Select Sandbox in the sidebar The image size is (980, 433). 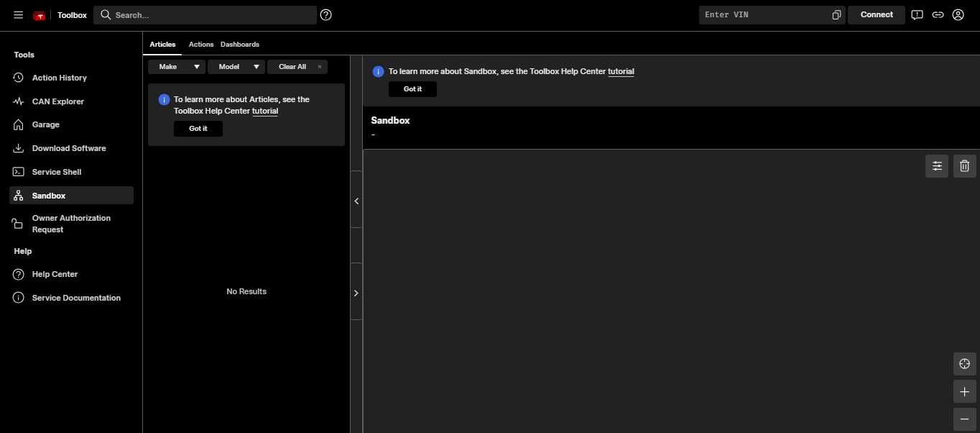pyautogui.click(x=71, y=196)
